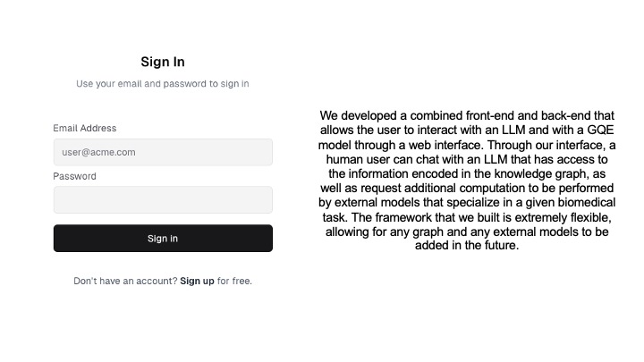Click the line 'by external models that specialize'
Image resolution: width=644 pixels, height=362 pixels.
click(467, 202)
